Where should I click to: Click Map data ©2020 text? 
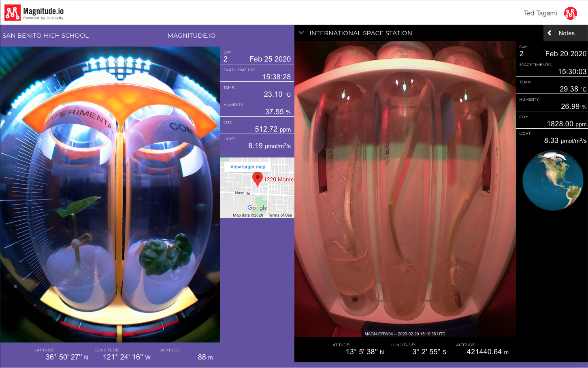click(248, 215)
